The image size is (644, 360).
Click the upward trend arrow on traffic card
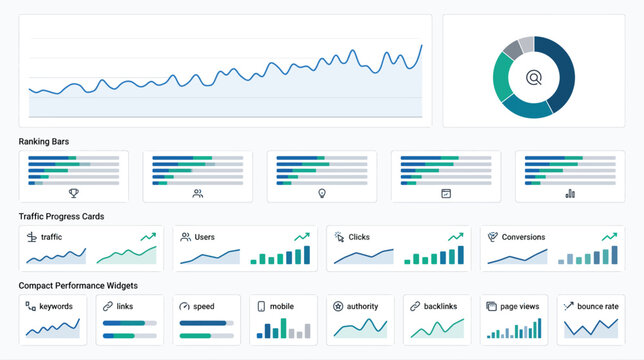[148, 237]
